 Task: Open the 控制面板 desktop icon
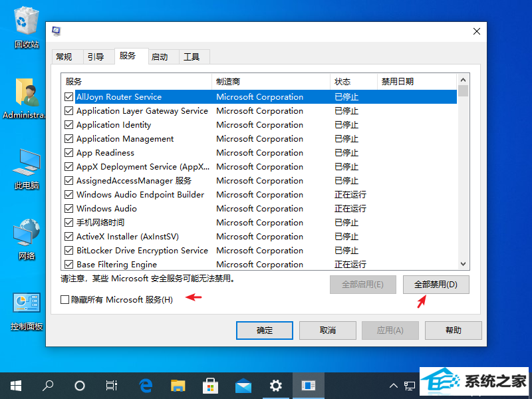(27, 311)
